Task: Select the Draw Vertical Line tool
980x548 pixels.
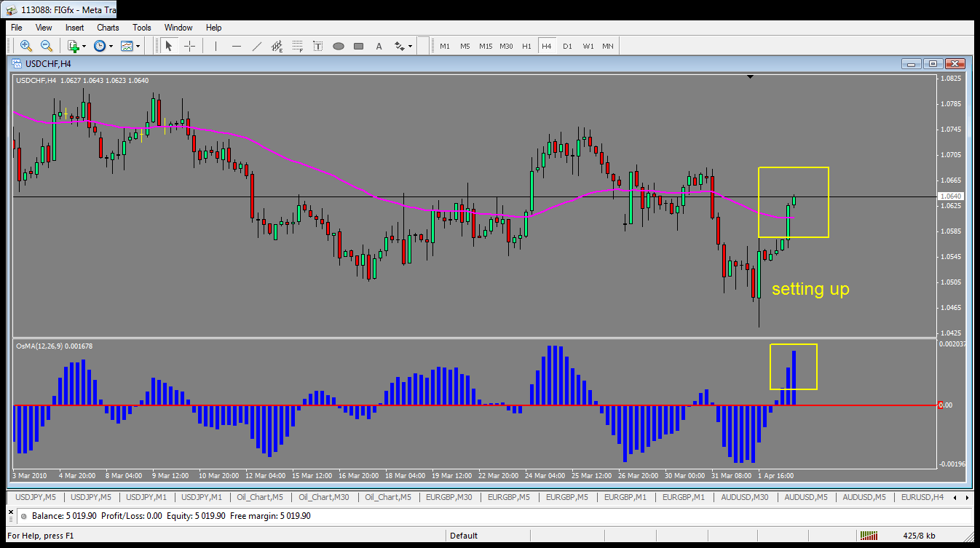Action: click(216, 46)
